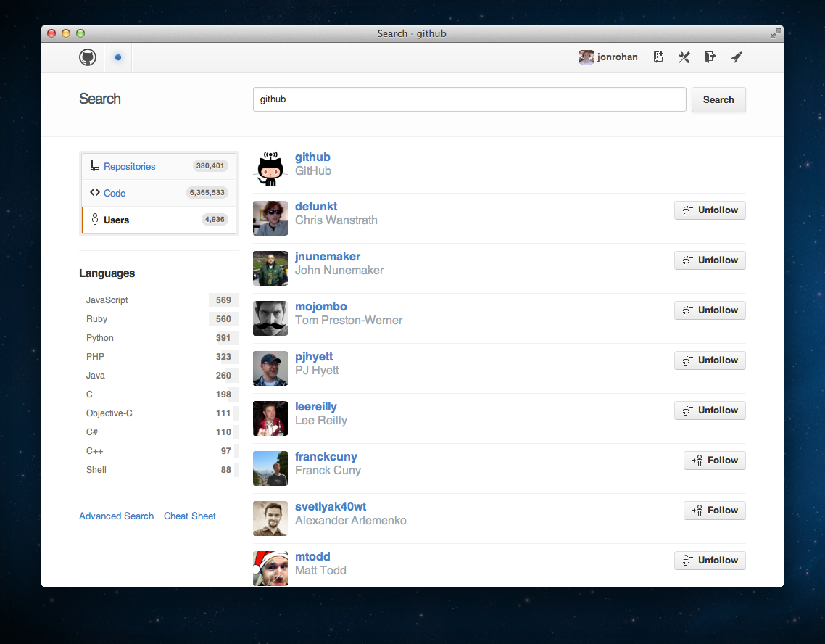Open the jonrohan profile in the header

click(x=608, y=57)
